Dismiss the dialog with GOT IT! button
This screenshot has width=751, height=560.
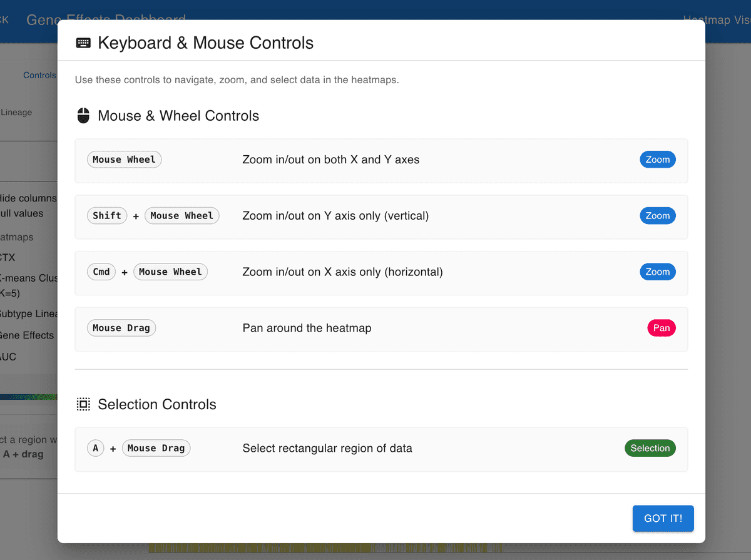click(x=663, y=519)
